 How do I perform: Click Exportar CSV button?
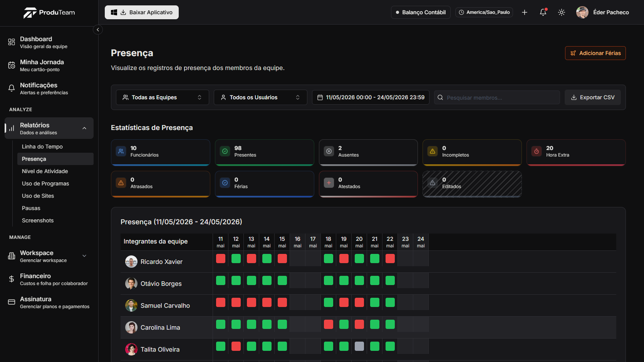pyautogui.click(x=592, y=97)
